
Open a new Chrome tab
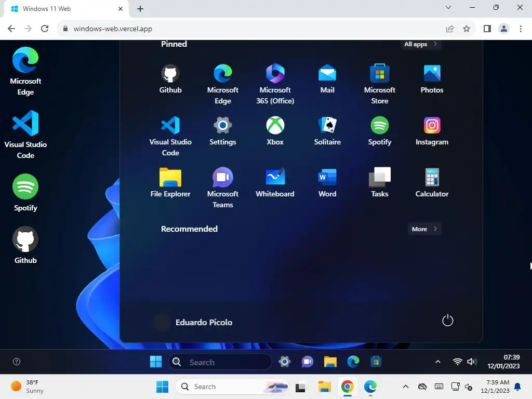[140, 9]
